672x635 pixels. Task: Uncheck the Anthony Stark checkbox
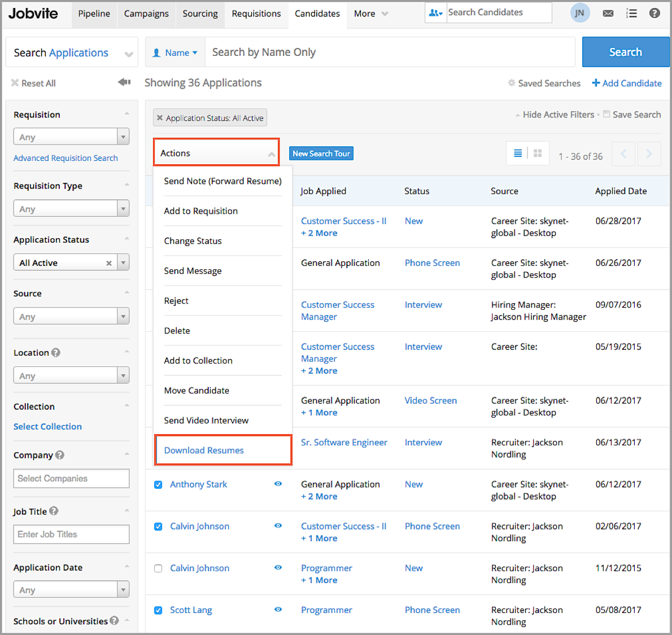[x=158, y=485]
